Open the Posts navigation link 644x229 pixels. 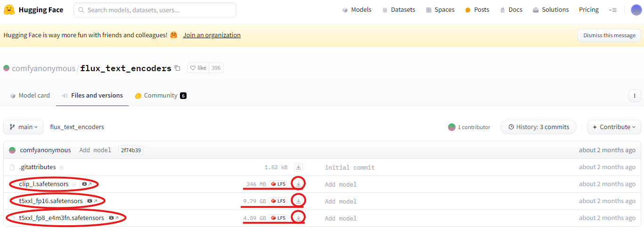tap(477, 10)
